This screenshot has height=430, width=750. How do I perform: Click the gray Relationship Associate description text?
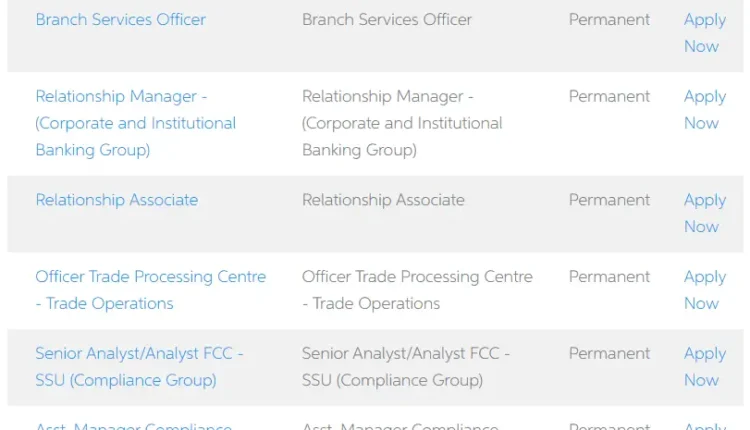pyautogui.click(x=383, y=200)
